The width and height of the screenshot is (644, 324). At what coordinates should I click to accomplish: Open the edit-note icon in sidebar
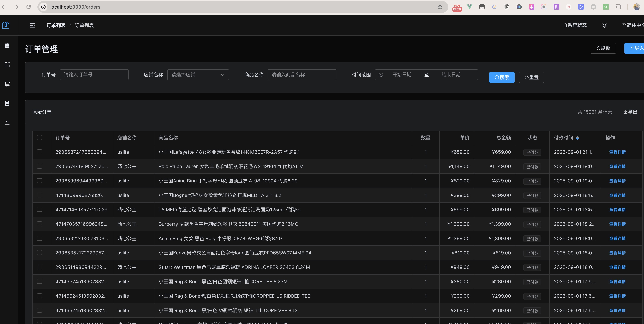pos(7,65)
